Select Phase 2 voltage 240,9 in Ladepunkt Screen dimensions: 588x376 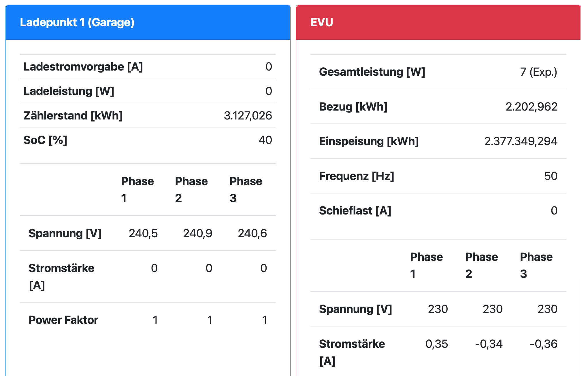tap(197, 233)
